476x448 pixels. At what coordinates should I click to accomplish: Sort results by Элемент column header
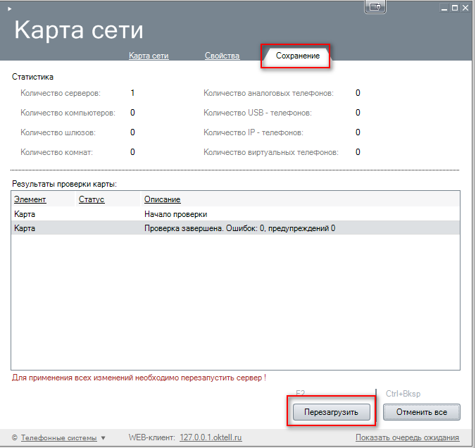pyautogui.click(x=30, y=199)
